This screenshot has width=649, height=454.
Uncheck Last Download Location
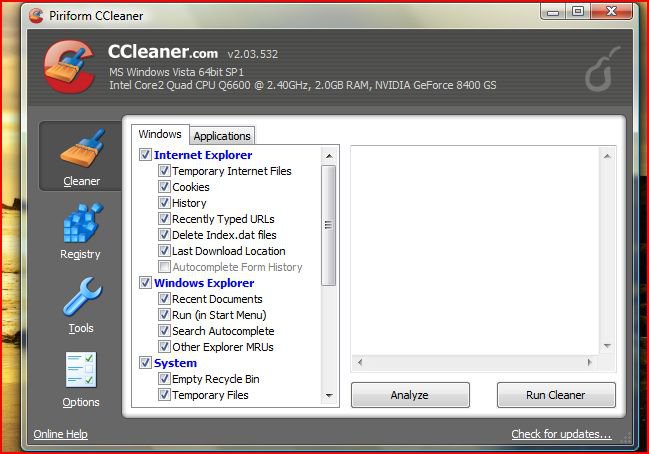[164, 251]
